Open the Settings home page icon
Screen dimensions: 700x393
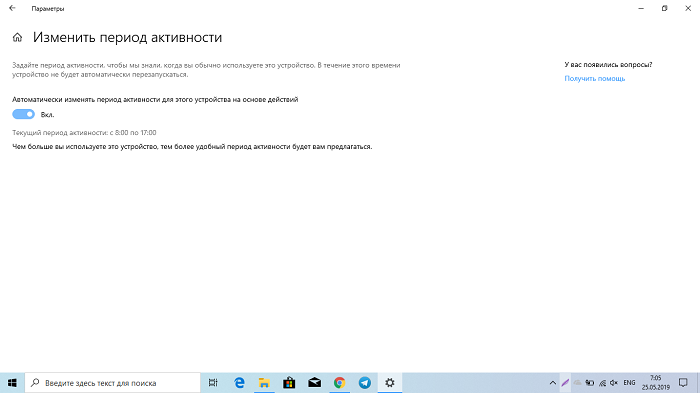click(x=17, y=38)
